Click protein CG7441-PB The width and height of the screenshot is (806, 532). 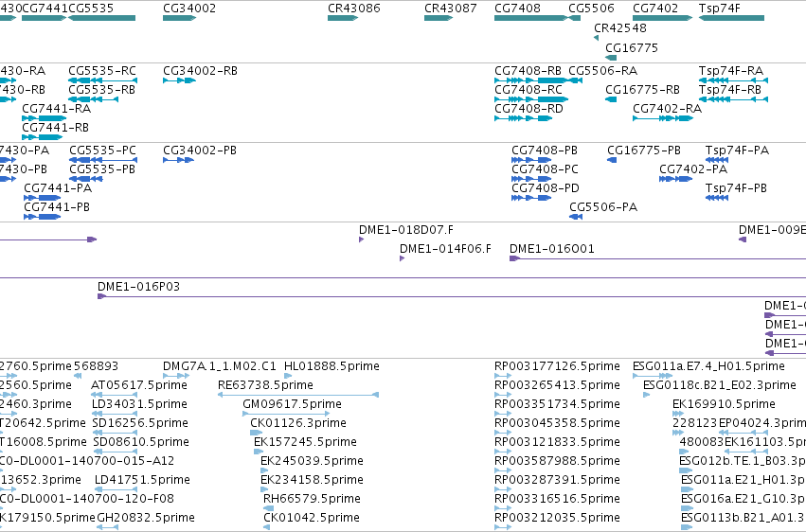point(43,217)
